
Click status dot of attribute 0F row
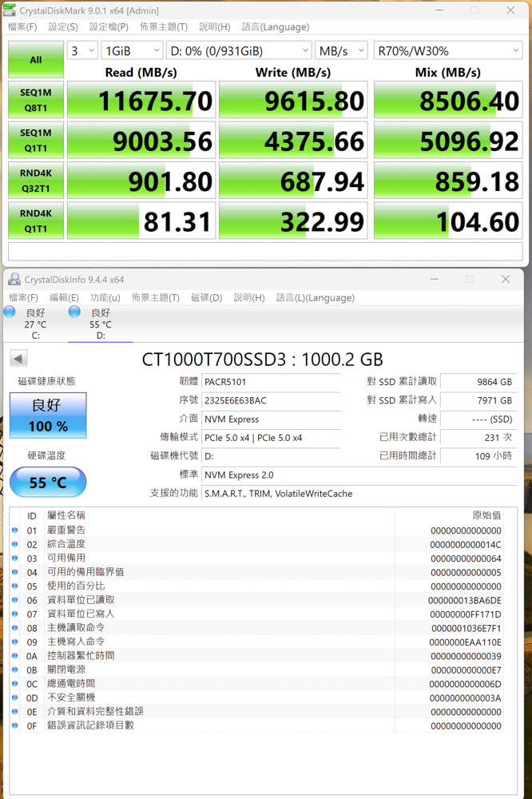tap(15, 725)
